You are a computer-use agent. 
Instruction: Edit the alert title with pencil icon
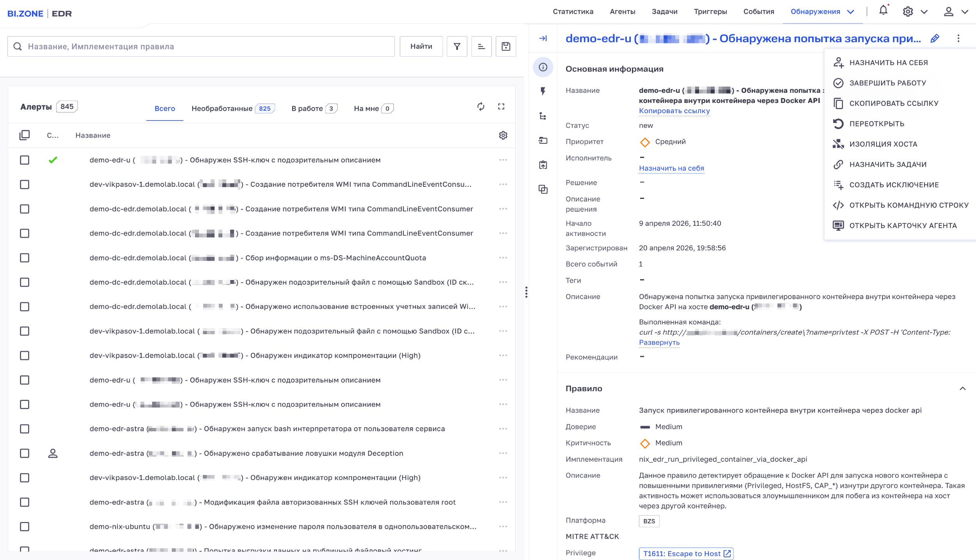[935, 38]
